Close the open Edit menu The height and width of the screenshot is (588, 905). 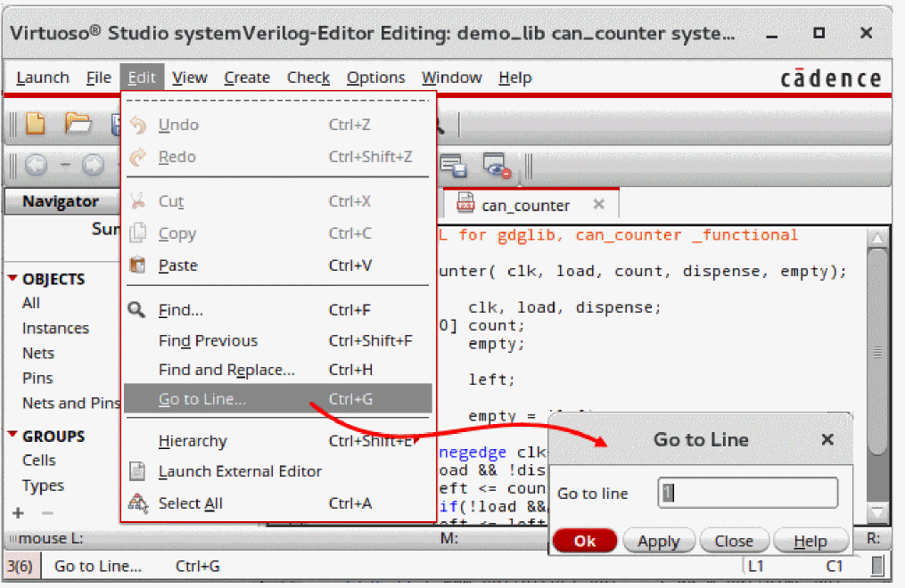click(142, 78)
